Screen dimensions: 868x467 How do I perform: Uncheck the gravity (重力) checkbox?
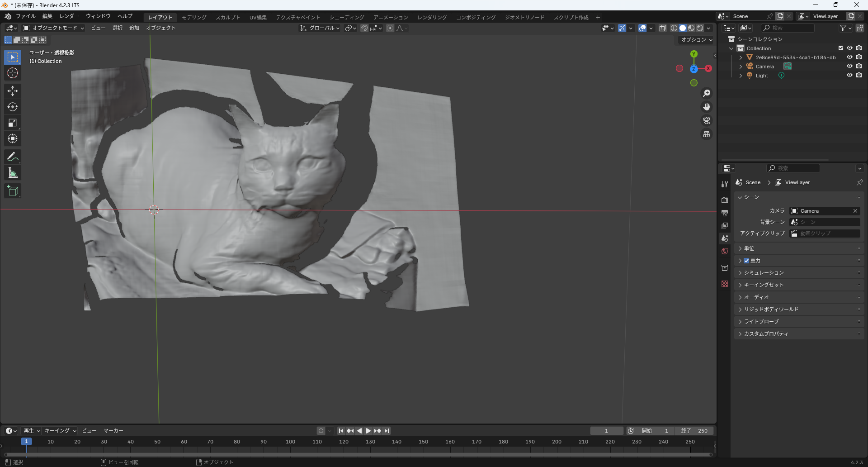pyautogui.click(x=746, y=261)
